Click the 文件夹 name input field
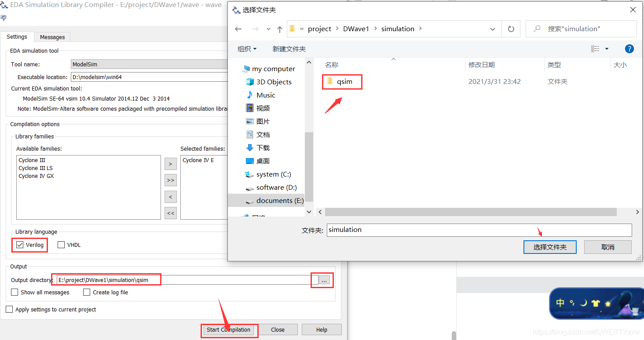 [479, 230]
